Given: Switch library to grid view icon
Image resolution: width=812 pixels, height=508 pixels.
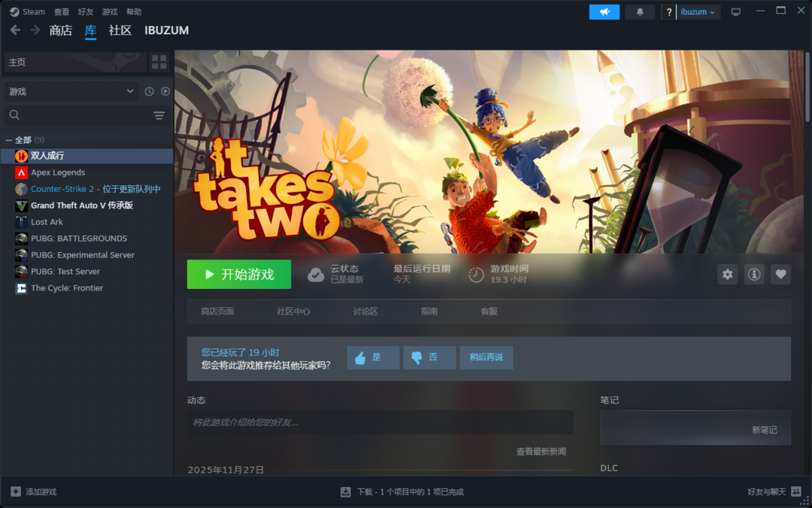Looking at the screenshot, I should 159,62.
